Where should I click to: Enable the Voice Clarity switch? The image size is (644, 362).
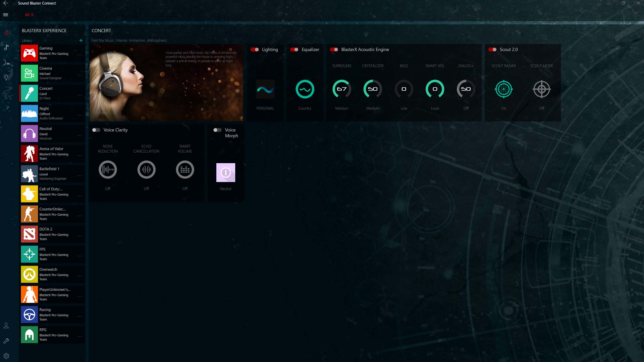pyautogui.click(x=96, y=130)
